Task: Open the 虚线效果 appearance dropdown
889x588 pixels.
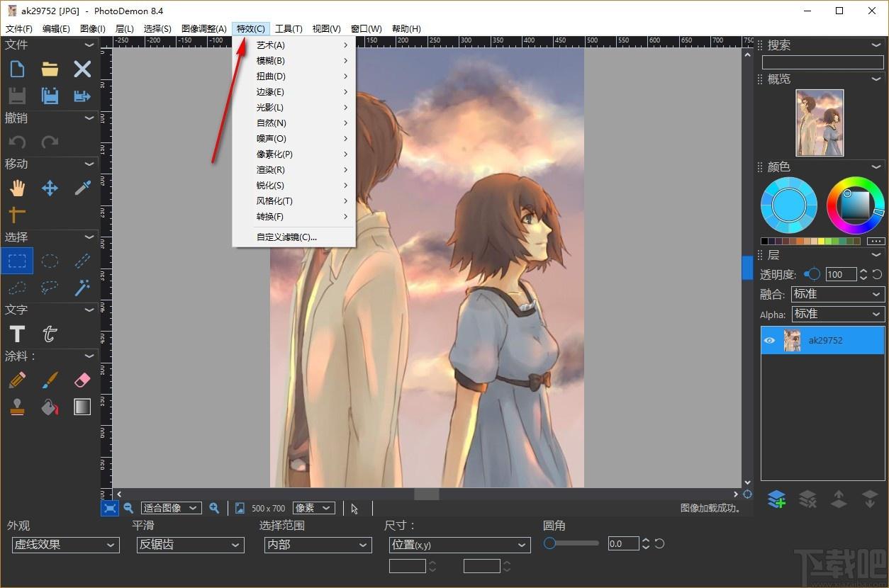Action: point(65,545)
